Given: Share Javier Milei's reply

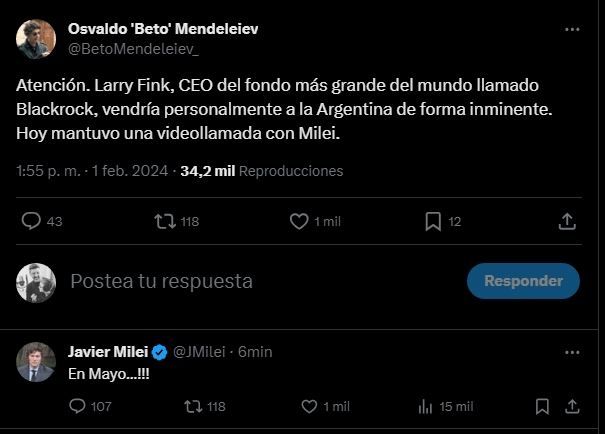Looking at the screenshot, I should point(574,406).
